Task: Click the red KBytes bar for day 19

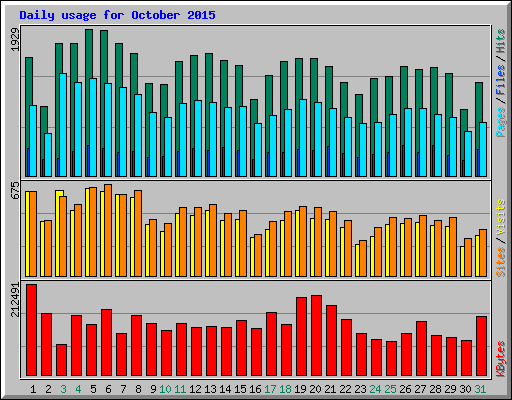Action: 302,336
